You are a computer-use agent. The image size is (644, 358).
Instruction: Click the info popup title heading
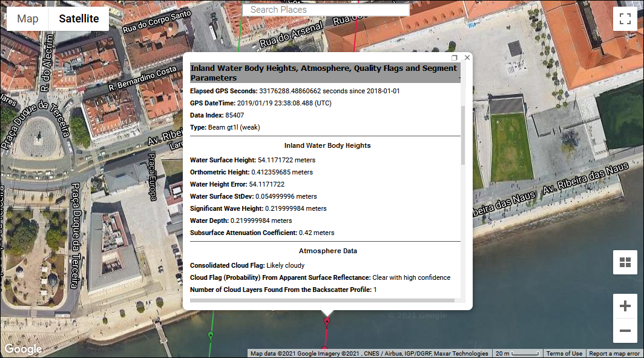pyautogui.click(x=324, y=73)
